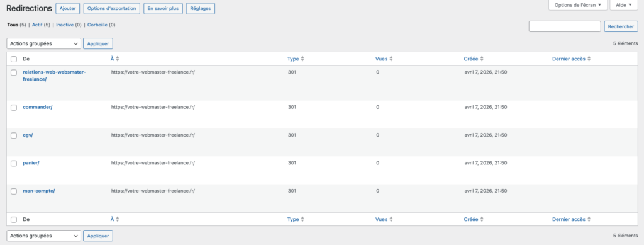Open bottom Actions groupées dropdown

pyautogui.click(x=44, y=236)
